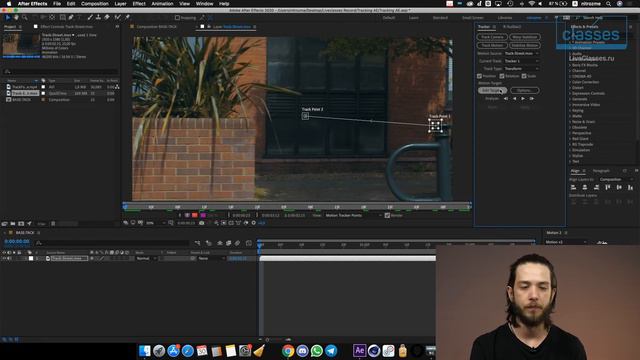Click the Track Camera button

click(492, 37)
